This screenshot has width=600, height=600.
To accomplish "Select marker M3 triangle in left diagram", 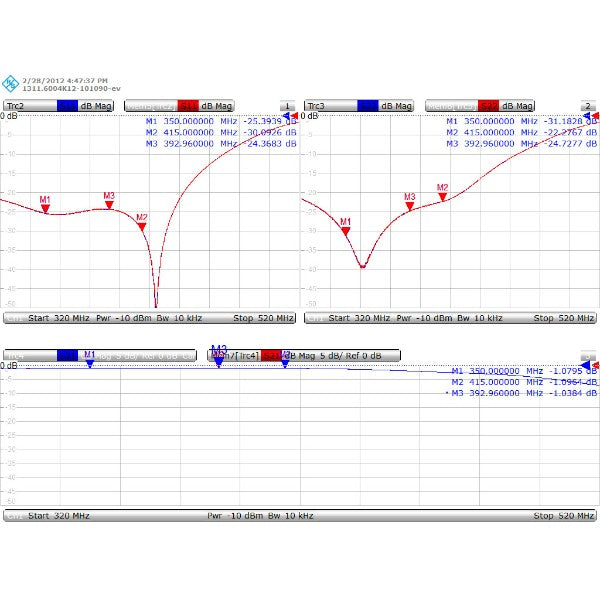I will [109, 204].
